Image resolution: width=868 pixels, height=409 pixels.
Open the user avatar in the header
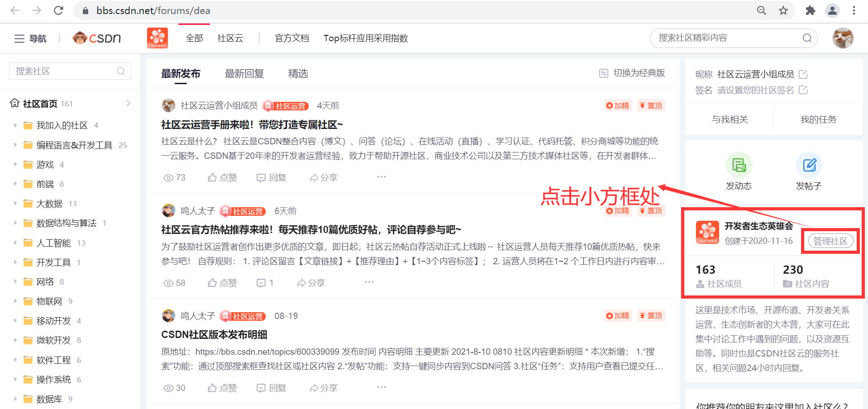[843, 38]
